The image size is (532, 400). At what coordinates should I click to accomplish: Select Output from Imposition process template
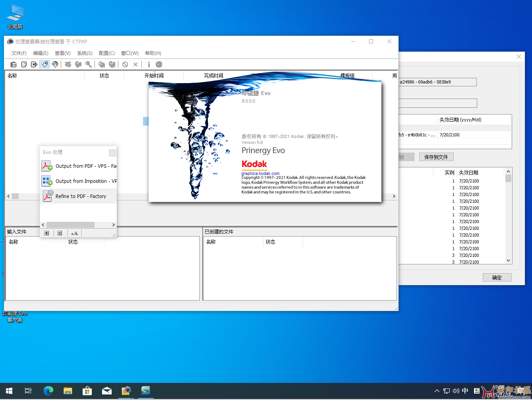[79, 181]
